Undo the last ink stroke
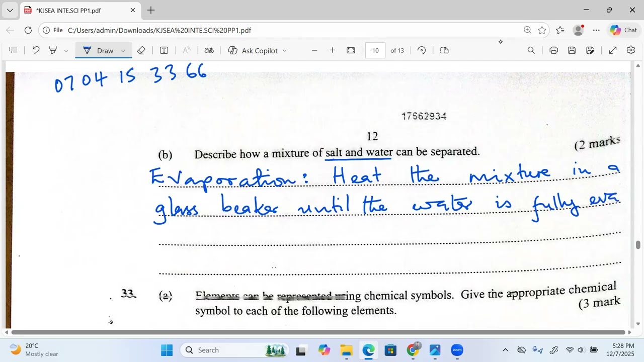Viewport: 644px width, 362px height. [36, 50]
